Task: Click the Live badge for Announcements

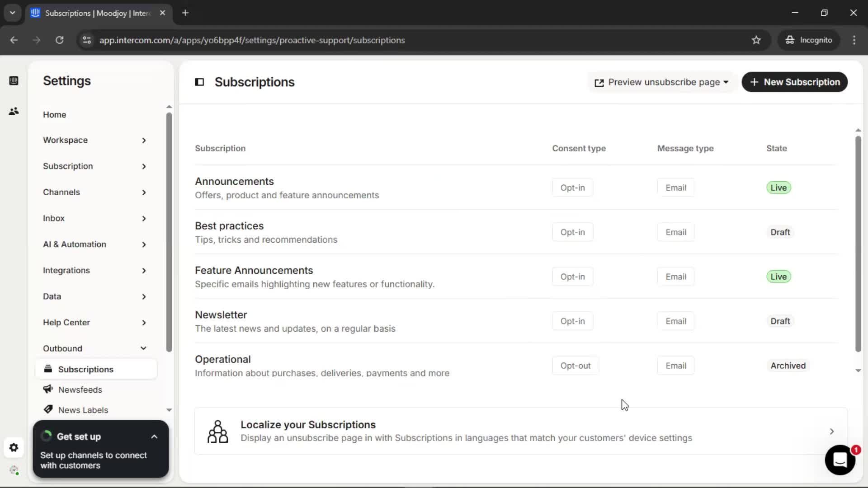Action: 778,188
